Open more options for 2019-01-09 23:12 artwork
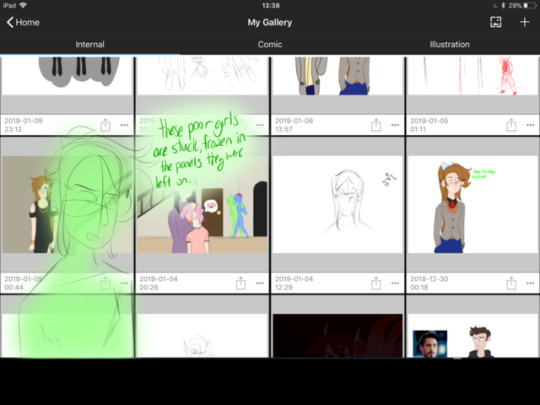Image resolution: width=540 pixels, height=405 pixels. [124, 125]
